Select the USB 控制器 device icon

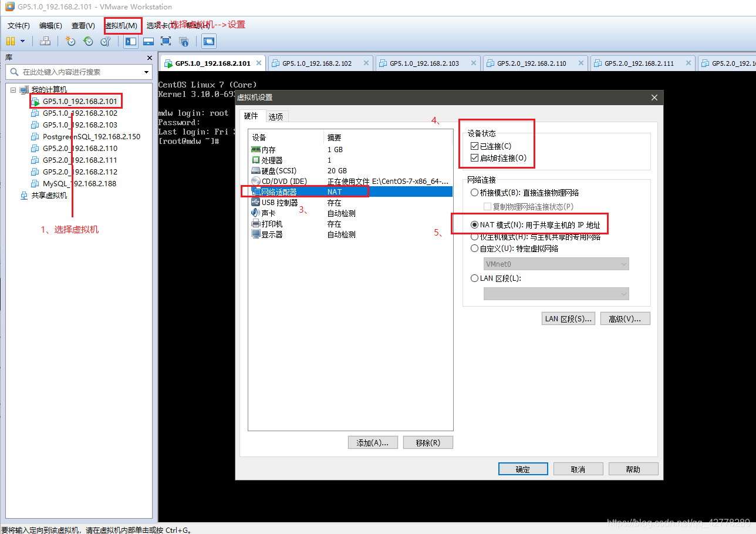(x=255, y=202)
